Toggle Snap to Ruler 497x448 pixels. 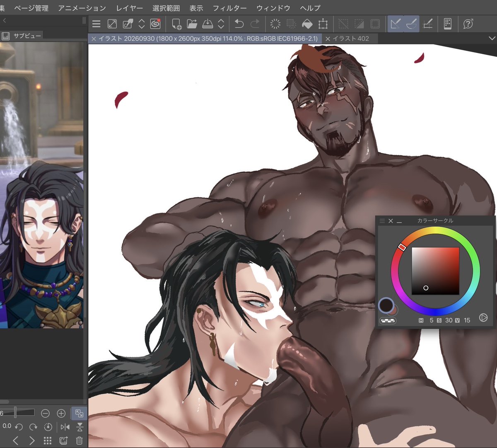coord(396,24)
